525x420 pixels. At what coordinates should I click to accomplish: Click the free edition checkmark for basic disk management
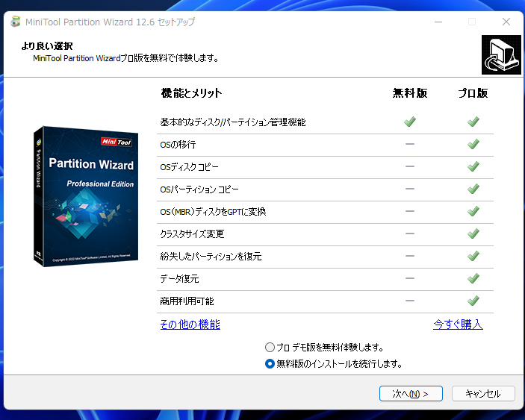[410, 122]
